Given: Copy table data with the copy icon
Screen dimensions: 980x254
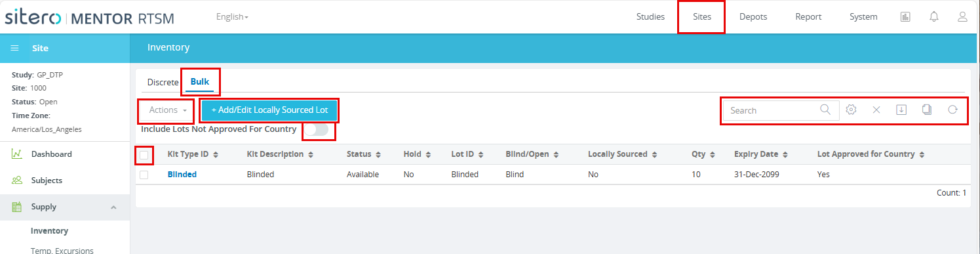Looking at the screenshot, I should (926, 110).
